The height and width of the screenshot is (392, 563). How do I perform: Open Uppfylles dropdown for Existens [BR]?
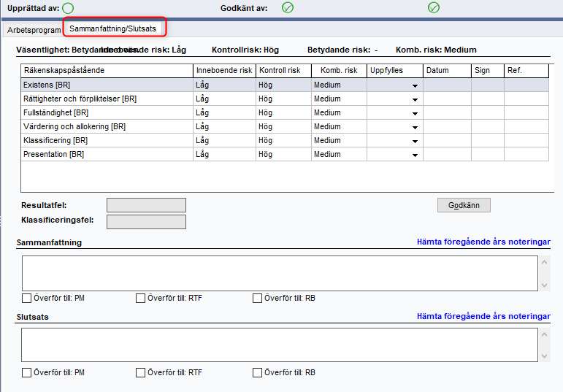pos(415,85)
